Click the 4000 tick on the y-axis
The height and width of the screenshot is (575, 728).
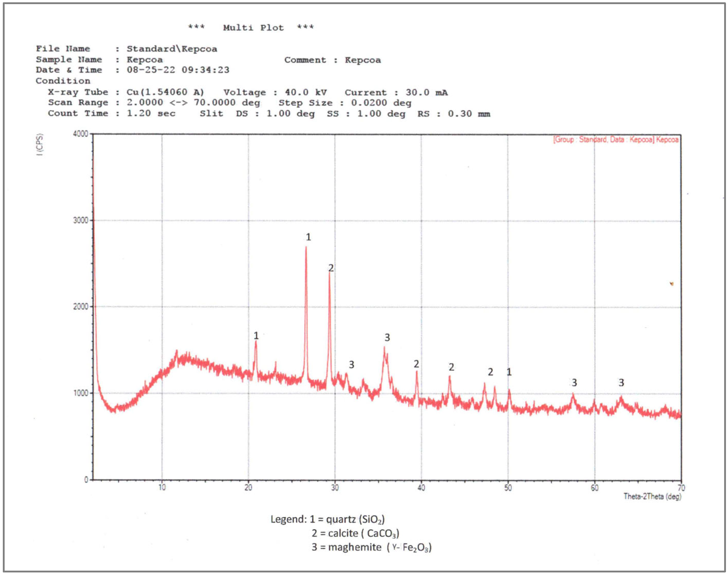pos(80,134)
